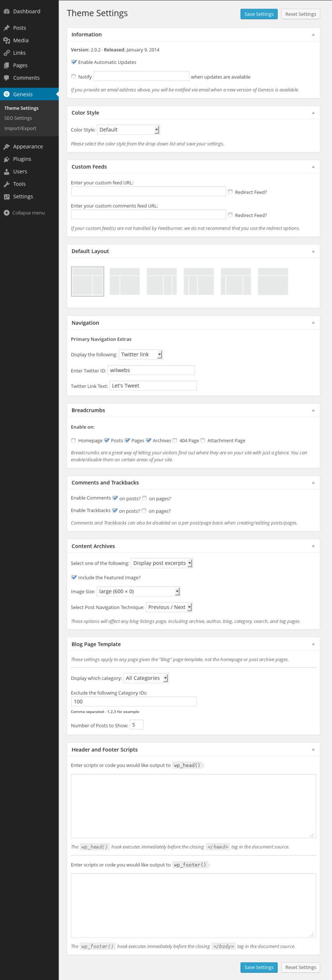Open Import/Export submenu item
The height and width of the screenshot is (980, 332).
click(x=20, y=129)
